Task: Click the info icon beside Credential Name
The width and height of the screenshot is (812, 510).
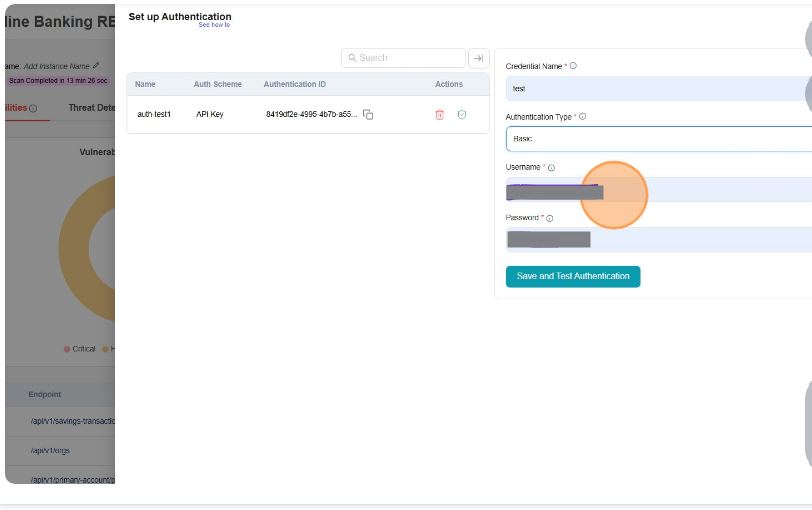Action: (573, 66)
